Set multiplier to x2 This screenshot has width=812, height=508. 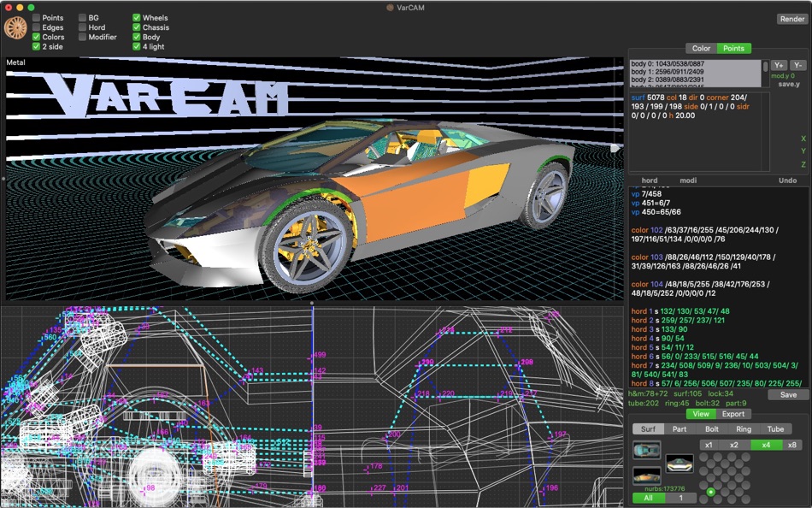pos(734,445)
